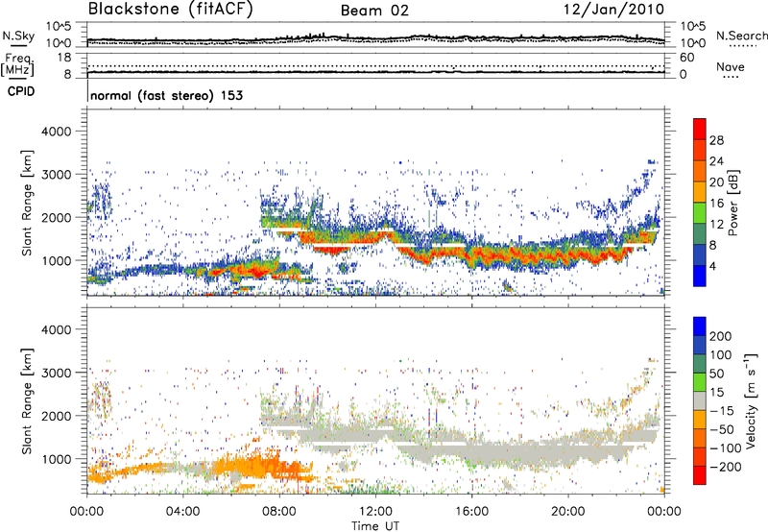Select the '4' power colorbar value

713,266
